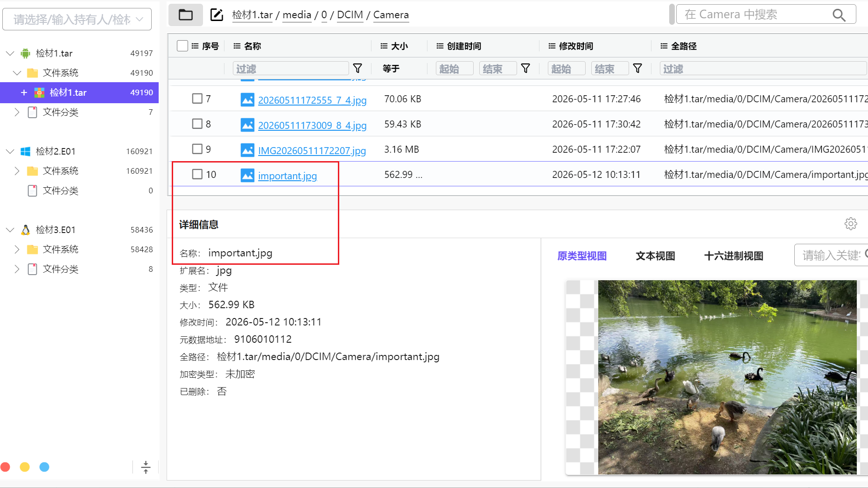This screenshot has height=488, width=868.
Task: Expand 文件系统 under 检材2.E01
Action: (x=17, y=171)
